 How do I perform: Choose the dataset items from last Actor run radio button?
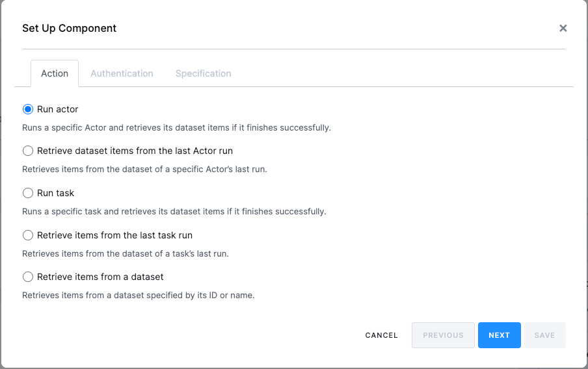(28, 151)
